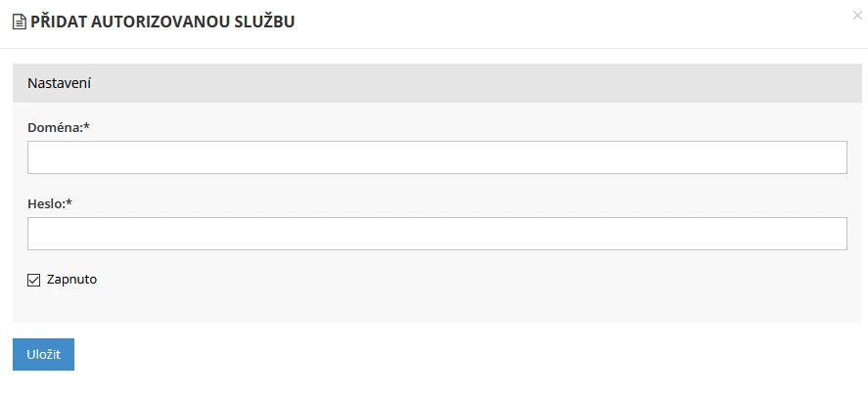Focus the Heslo input field
Viewport: 868px width, 397px height.
pos(437,234)
